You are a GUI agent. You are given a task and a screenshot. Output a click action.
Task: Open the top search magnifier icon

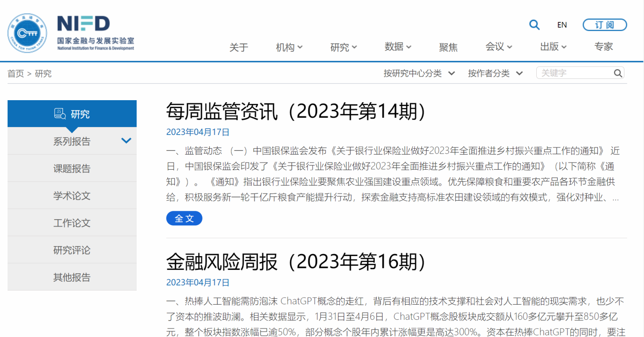point(534,25)
